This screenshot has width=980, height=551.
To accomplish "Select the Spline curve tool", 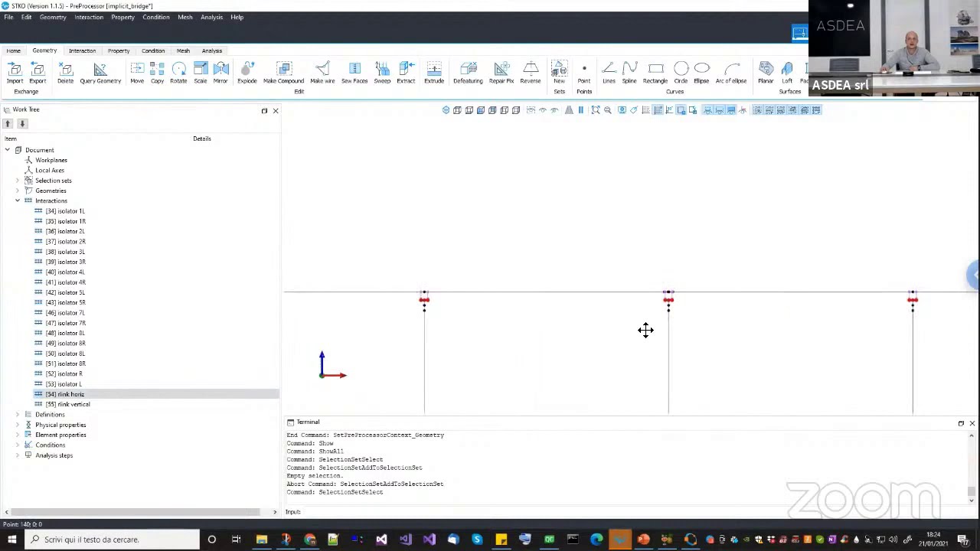I will click(629, 73).
